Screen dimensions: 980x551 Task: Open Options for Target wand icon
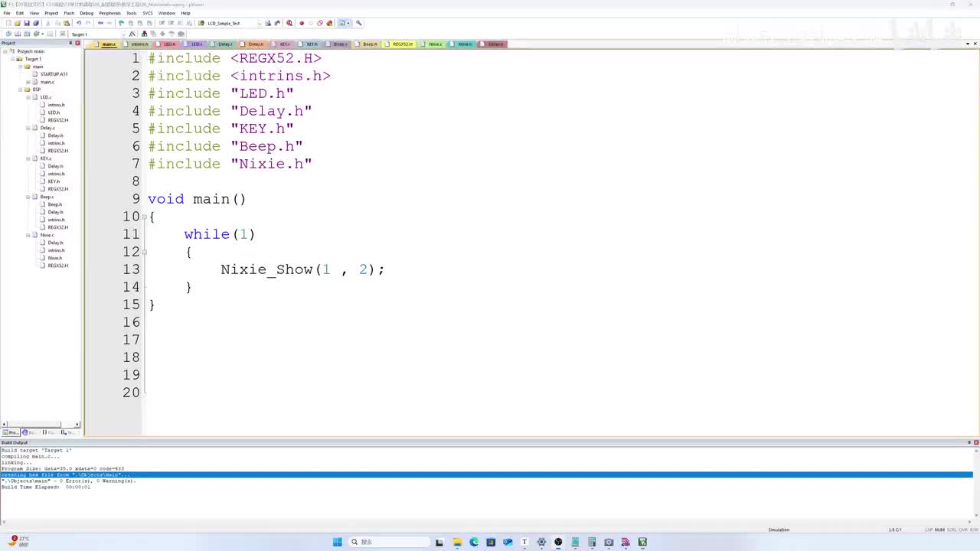132,34
